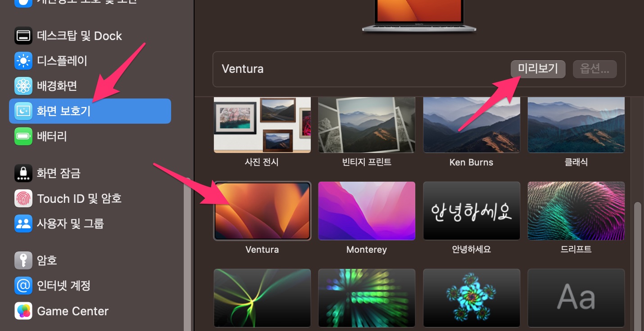644x331 pixels.
Task: Click the Displays (디스플레이) sun icon
Action: point(23,61)
